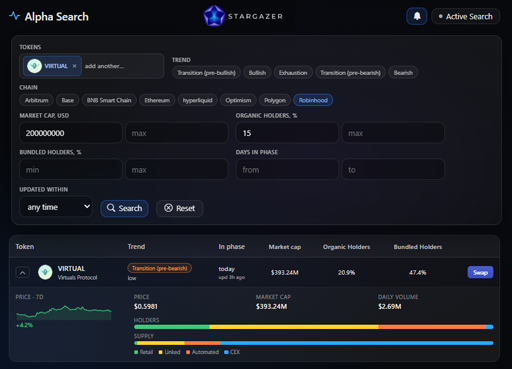Sort by Market cap column header
The image size is (512, 369).
point(285,247)
